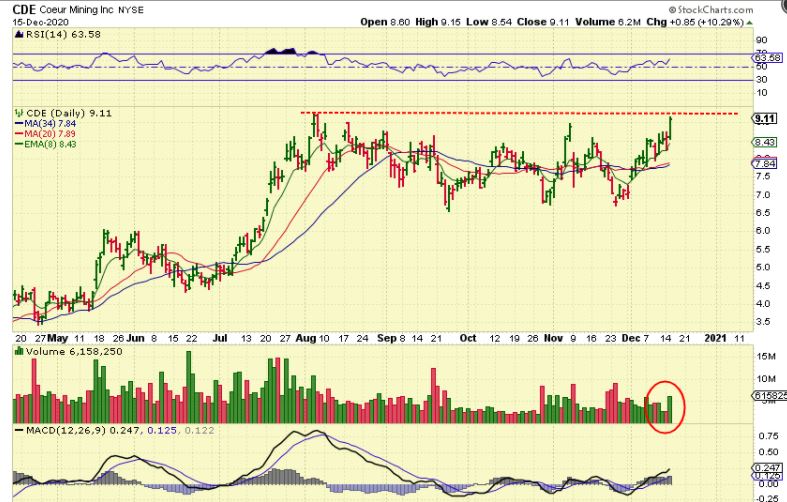Click the Dec label on date axis
Screen dimensions: 787x502
pyautogui.click(x=630, y=338)
